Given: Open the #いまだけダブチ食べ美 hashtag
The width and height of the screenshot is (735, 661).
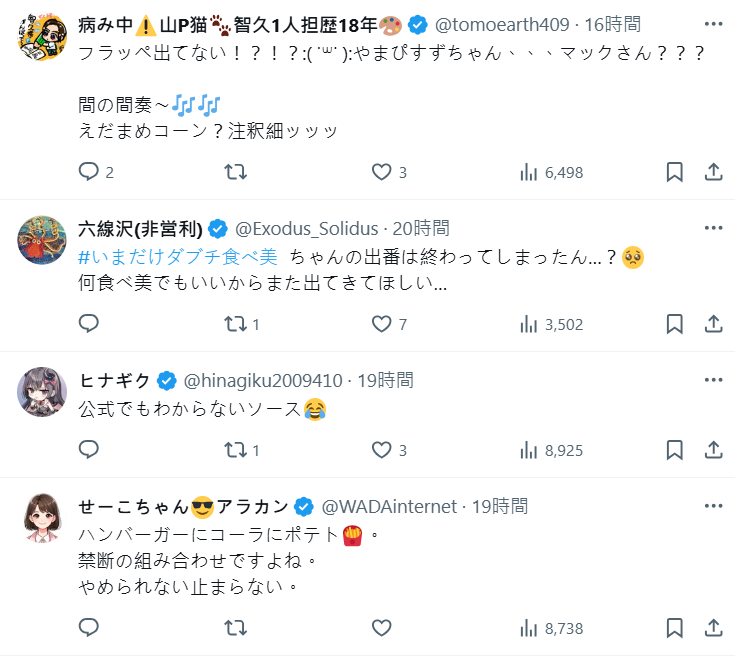Looking at the screenshot, I should pyautogui.click(x=181, y=256).
